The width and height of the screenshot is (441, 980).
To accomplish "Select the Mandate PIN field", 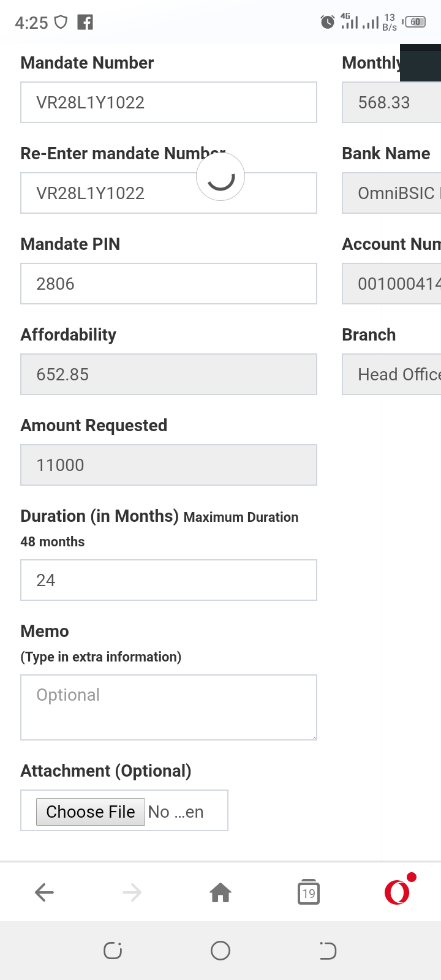I will (x=168, y=284).
